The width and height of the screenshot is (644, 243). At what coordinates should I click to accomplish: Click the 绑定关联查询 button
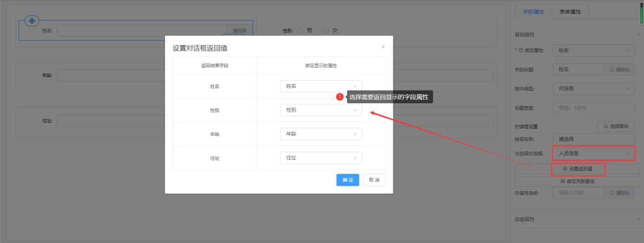point(577,181)
